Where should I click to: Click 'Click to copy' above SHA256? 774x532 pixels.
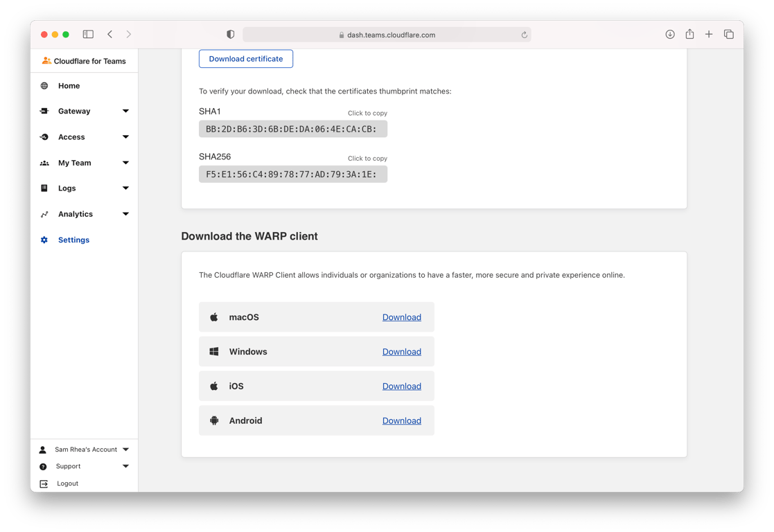[x=367, y=159]
